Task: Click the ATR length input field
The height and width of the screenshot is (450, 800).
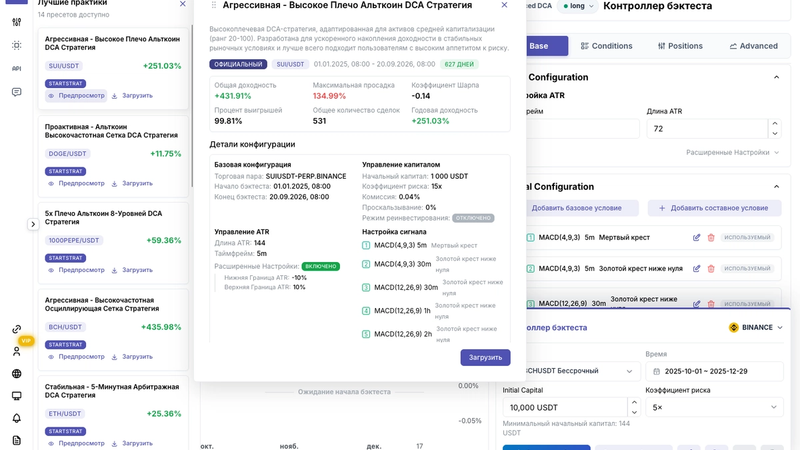Action: (x=707, y=129)
